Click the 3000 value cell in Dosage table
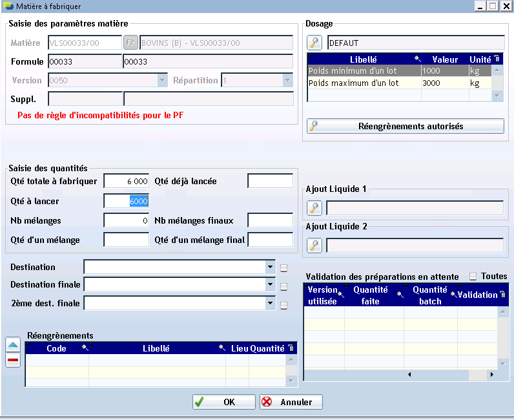This screenshot has width=514, height=420. (445, 83)
